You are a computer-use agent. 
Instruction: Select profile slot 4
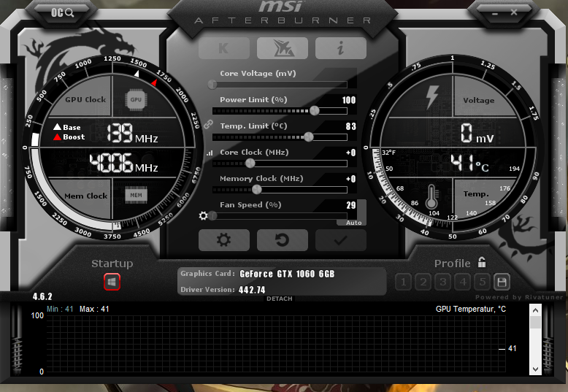pyautogui.click(x=463, y=282)
